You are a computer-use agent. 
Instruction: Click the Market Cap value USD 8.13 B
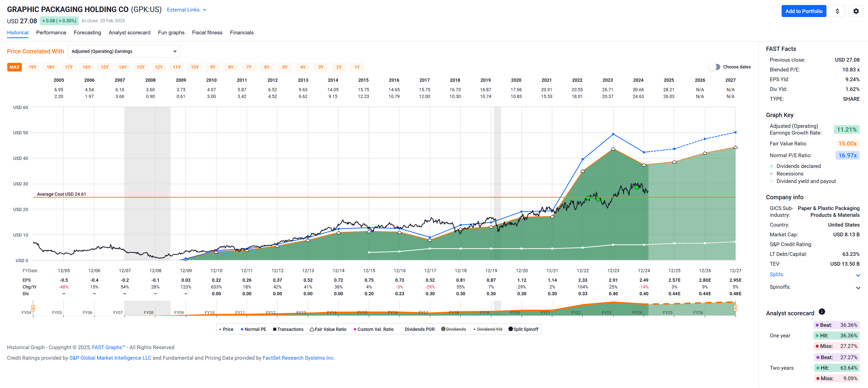846,235
